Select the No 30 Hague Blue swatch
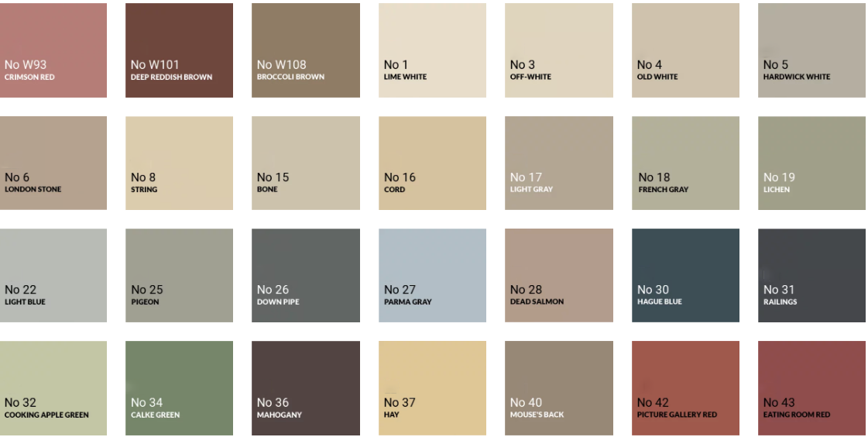 685,275
